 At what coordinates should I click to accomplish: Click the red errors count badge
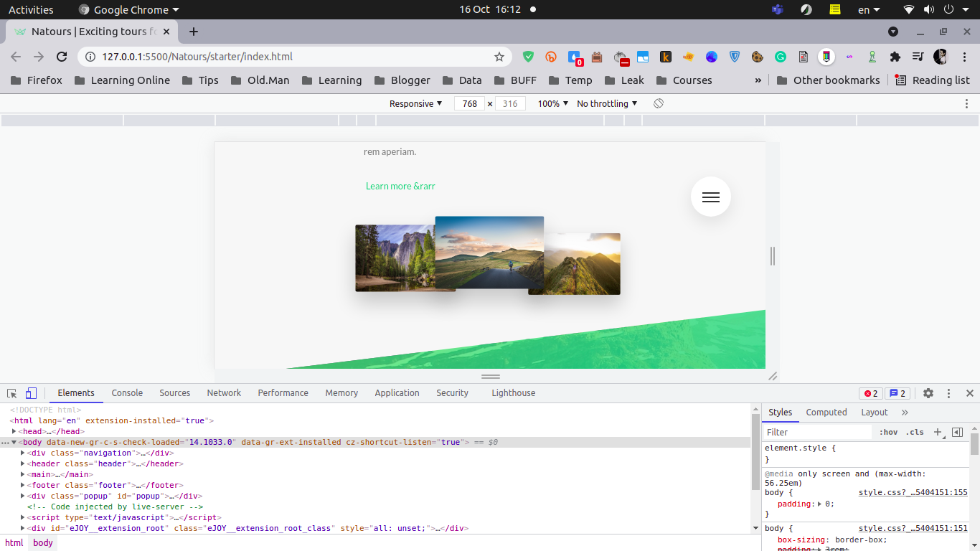tap(871, 393)
